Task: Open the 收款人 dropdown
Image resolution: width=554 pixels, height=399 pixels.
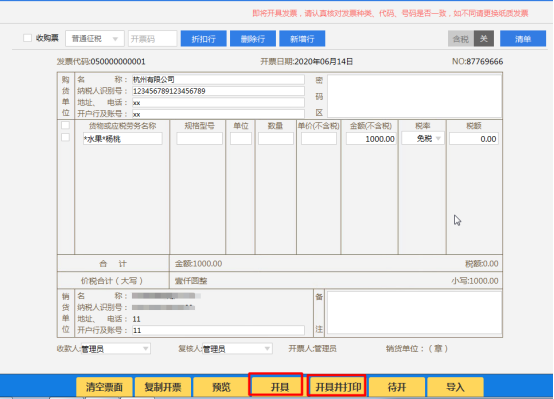Action: tap(116, 349)
